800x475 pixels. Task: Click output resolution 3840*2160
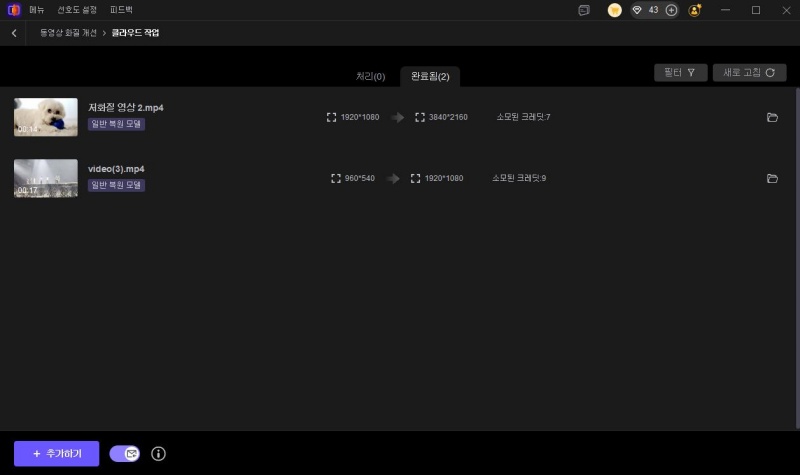448,117
